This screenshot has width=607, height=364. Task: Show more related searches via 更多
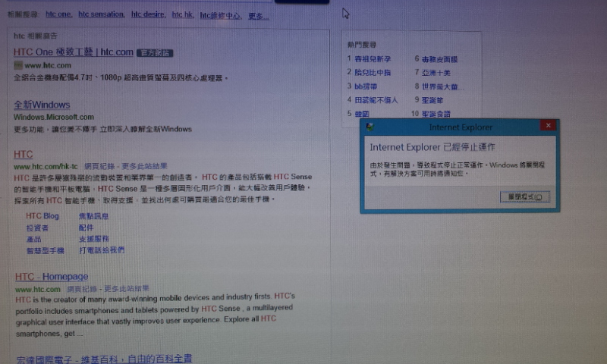click(258, 16)
